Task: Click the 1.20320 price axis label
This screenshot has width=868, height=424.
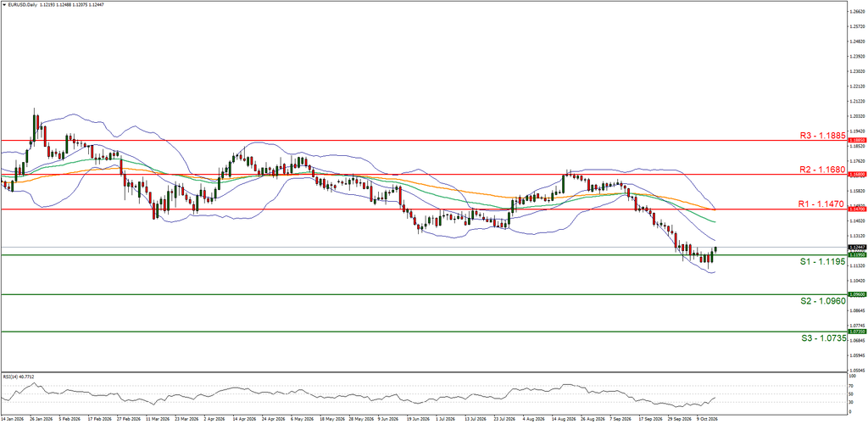Action: pyautogui.click(x=858, y=116)
